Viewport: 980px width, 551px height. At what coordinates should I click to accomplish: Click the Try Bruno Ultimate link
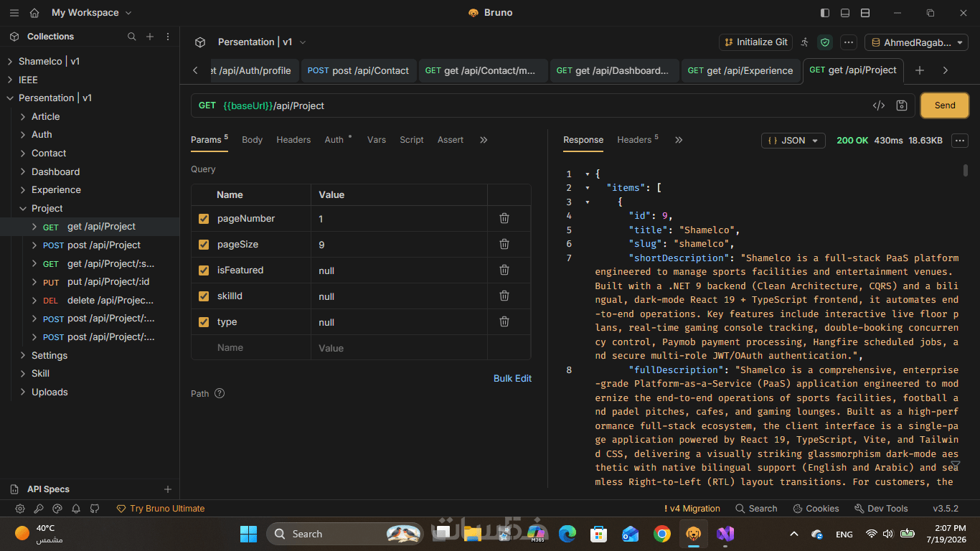coord(161,509)
